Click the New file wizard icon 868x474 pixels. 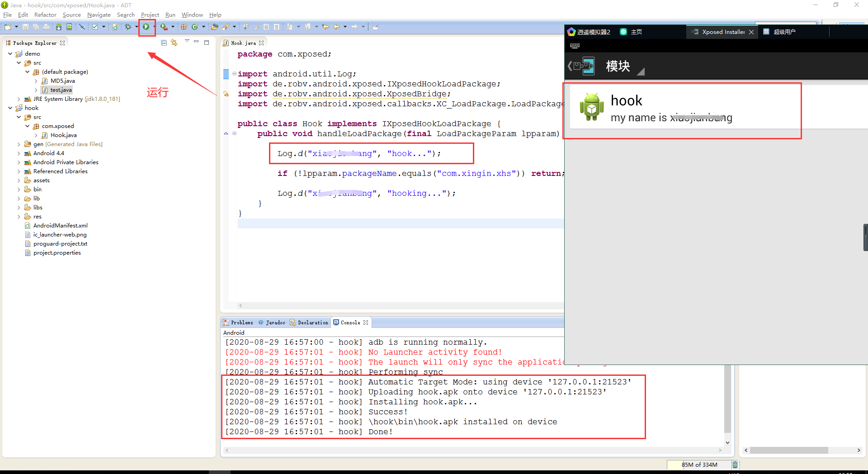(x=8, y=27)
